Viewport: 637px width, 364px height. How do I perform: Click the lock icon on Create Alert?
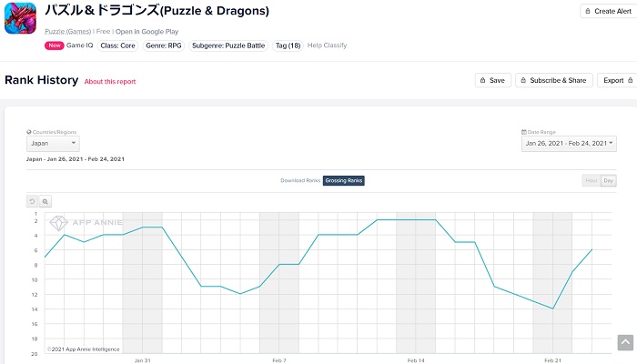(588, 11)
